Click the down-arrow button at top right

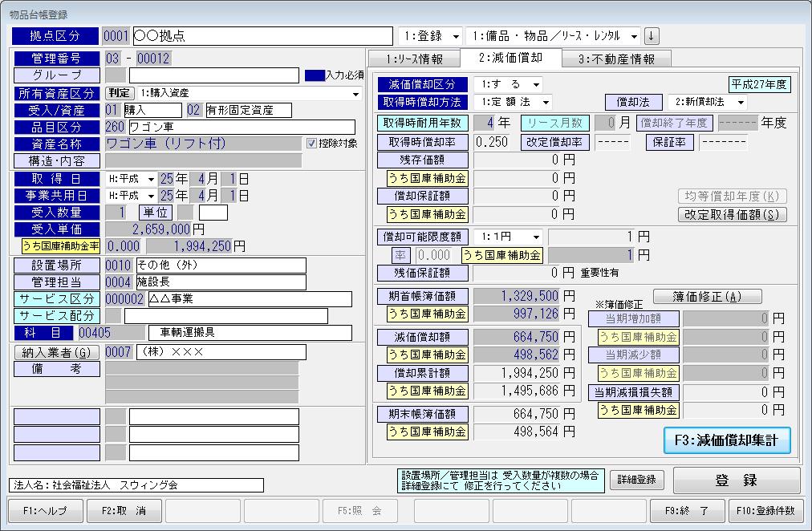652,36
